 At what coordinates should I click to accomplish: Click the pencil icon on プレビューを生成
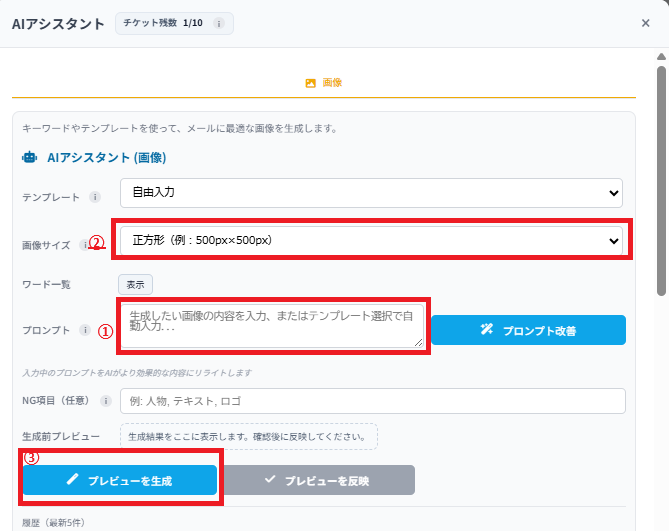point(73,479)
